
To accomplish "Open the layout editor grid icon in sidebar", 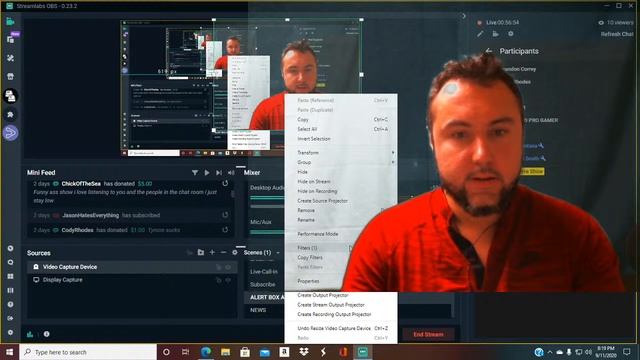I will tap(11, 276).
